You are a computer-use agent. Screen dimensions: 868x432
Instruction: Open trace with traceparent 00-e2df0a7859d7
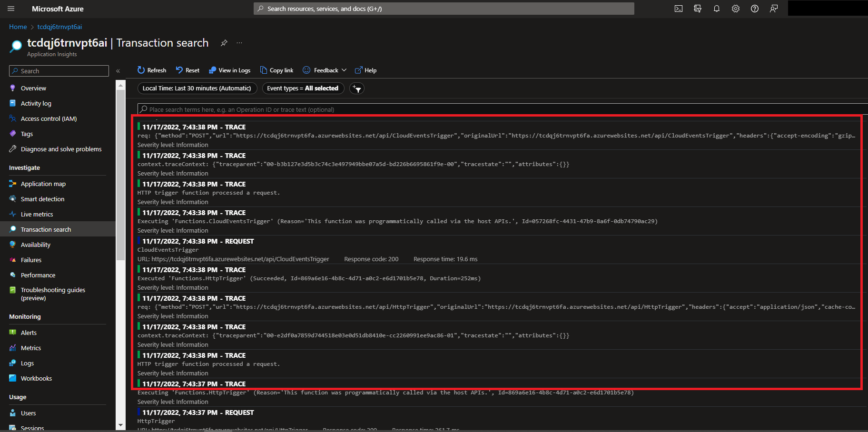500,335
